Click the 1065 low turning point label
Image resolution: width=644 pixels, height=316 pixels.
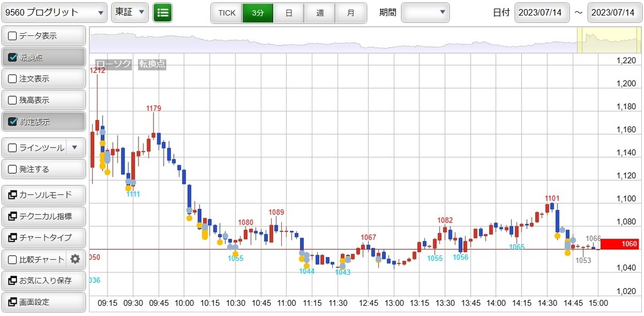click(x=517, y=246)
